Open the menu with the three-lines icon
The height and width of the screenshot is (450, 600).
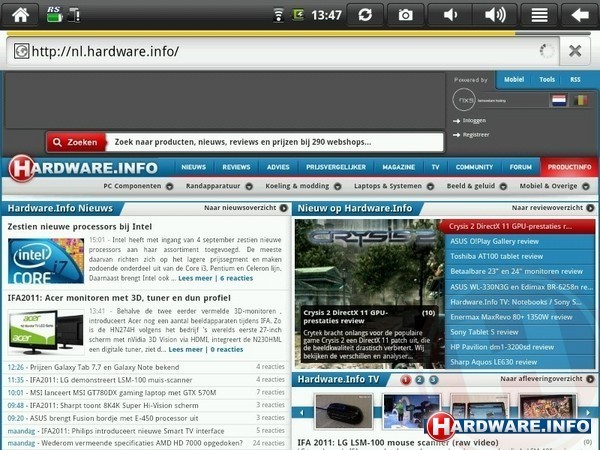pyautogui.click(x=539, y=15)
